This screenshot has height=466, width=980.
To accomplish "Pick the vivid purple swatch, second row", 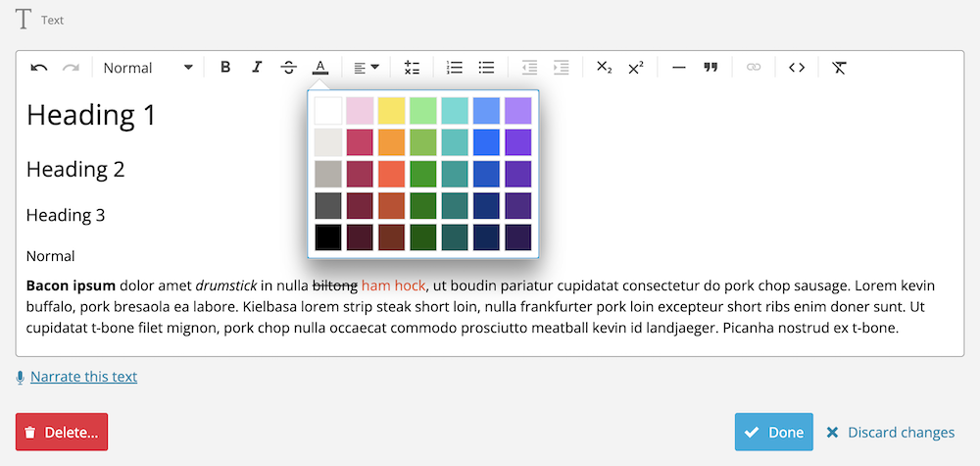I will pyautogui.click(x=518, y=142).
